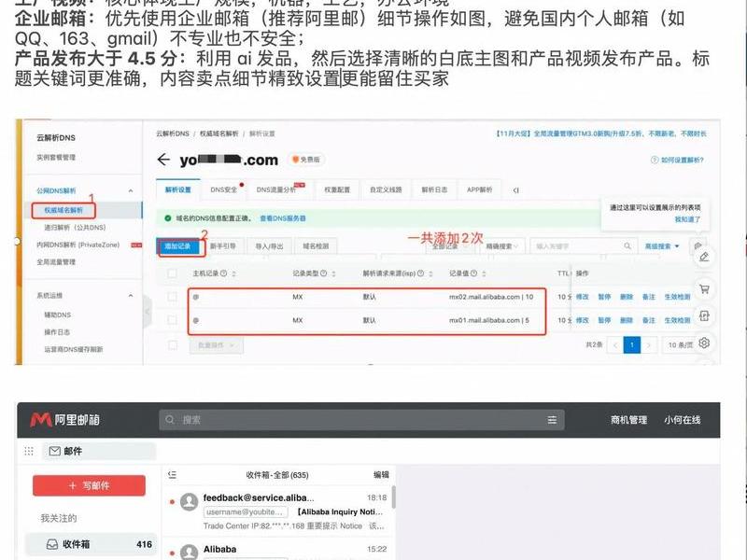Open the 批量操作 dropdown
Screen dimensions: 747x560
[217, 345]
